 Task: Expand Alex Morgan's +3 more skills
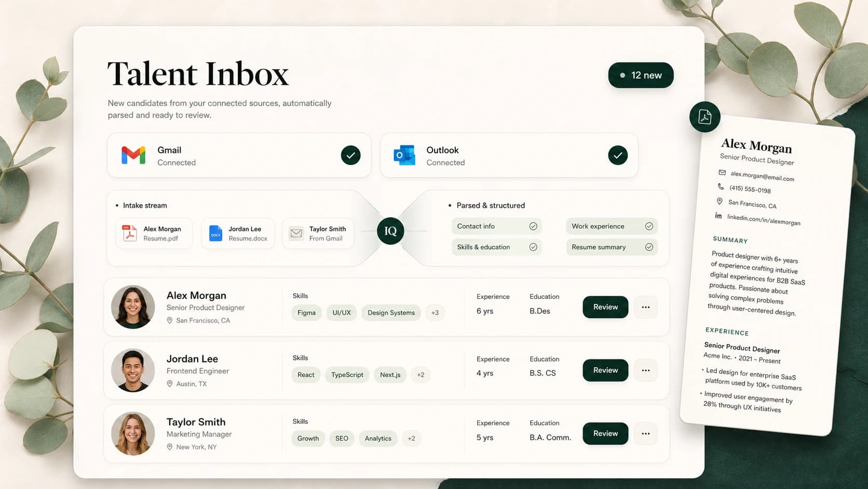(x=435, y=313)
